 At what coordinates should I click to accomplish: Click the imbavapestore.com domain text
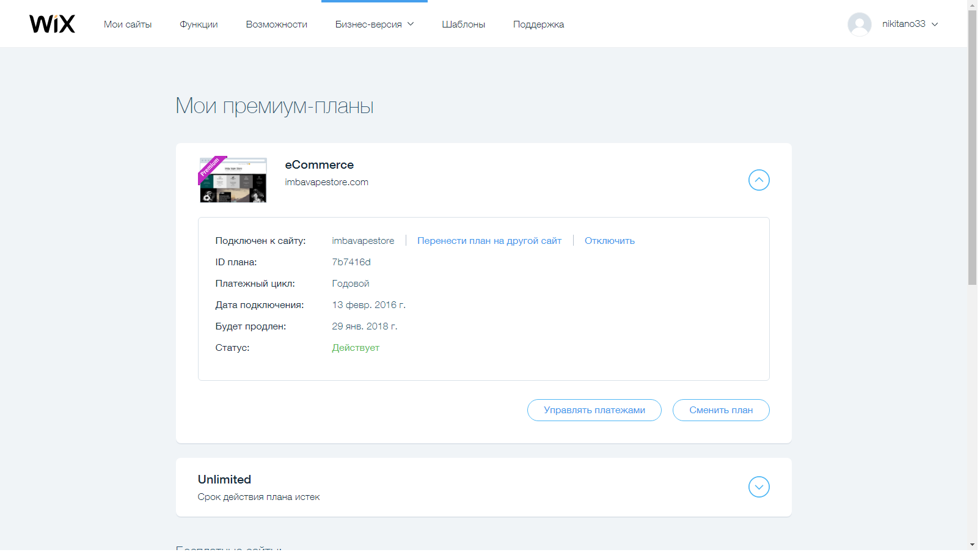click(326, 182)
